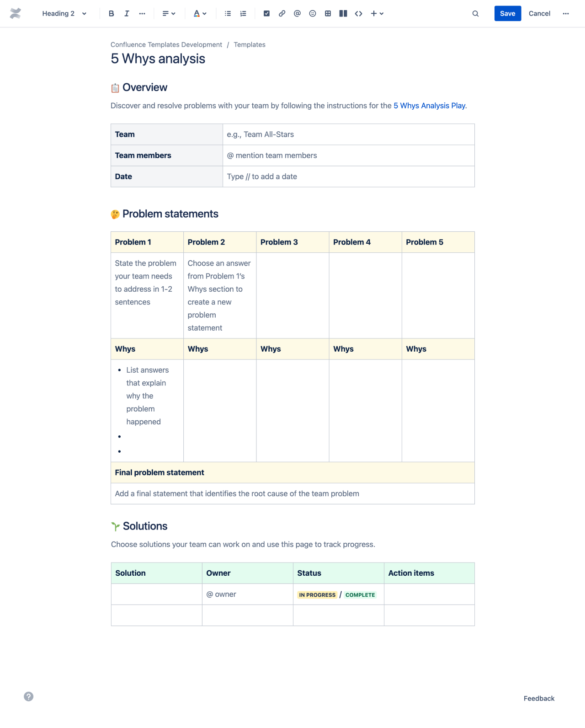Open the 5 Whys Analysis Play link
The width and height of the screenshot is (585, 728).
[430, 106]
